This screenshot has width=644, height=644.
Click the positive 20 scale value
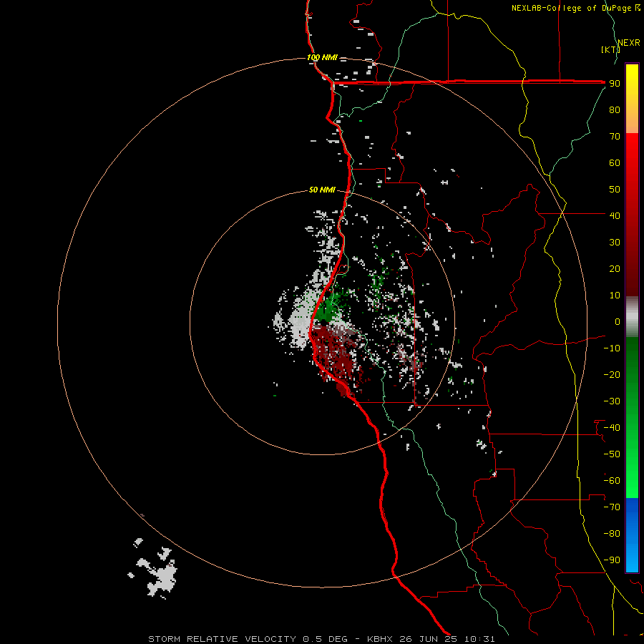tap(615, 268)
